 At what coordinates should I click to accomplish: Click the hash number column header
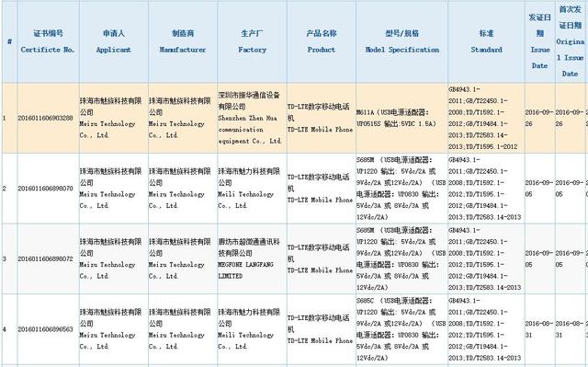9,41
